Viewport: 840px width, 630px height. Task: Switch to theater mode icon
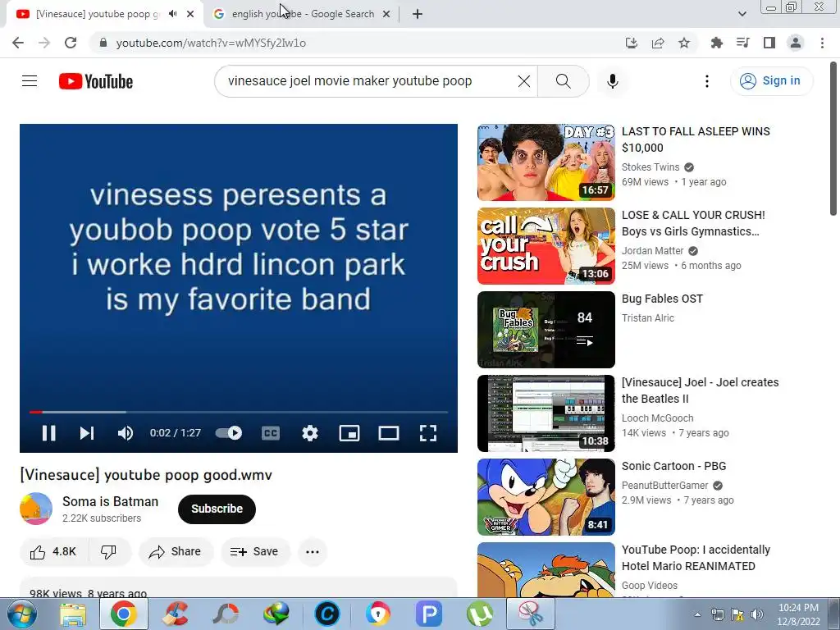click(389, 433)
